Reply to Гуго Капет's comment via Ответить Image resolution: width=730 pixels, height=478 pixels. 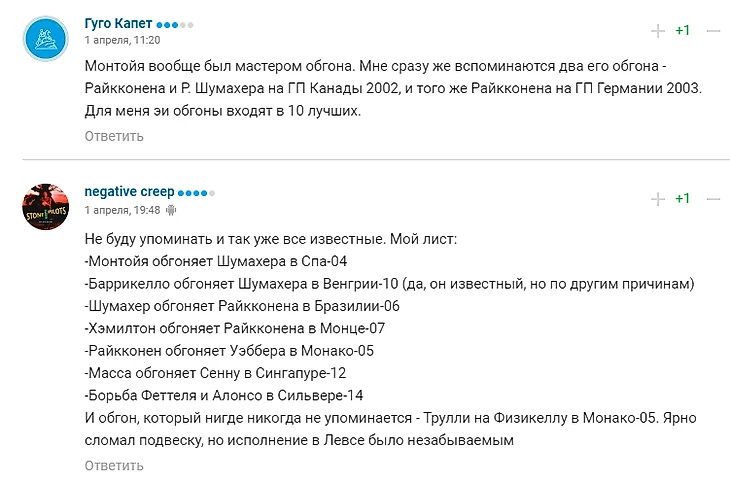tap(114, 136)
